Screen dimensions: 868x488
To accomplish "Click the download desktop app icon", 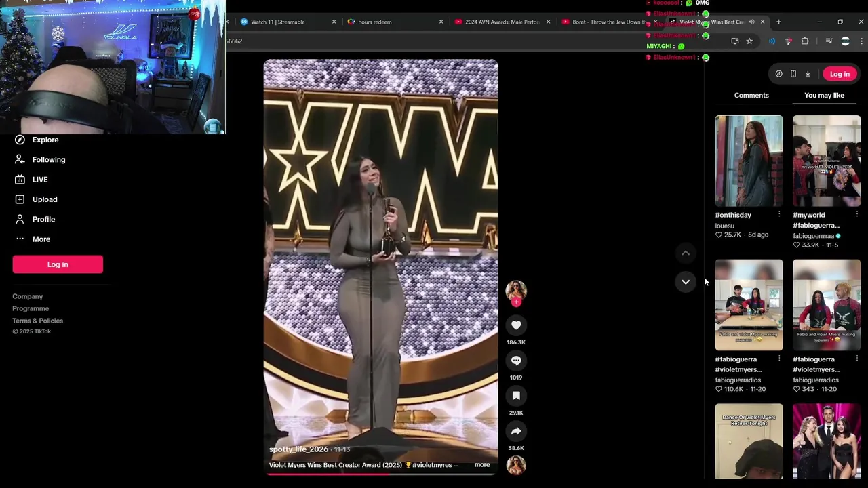I will point(808,74).
